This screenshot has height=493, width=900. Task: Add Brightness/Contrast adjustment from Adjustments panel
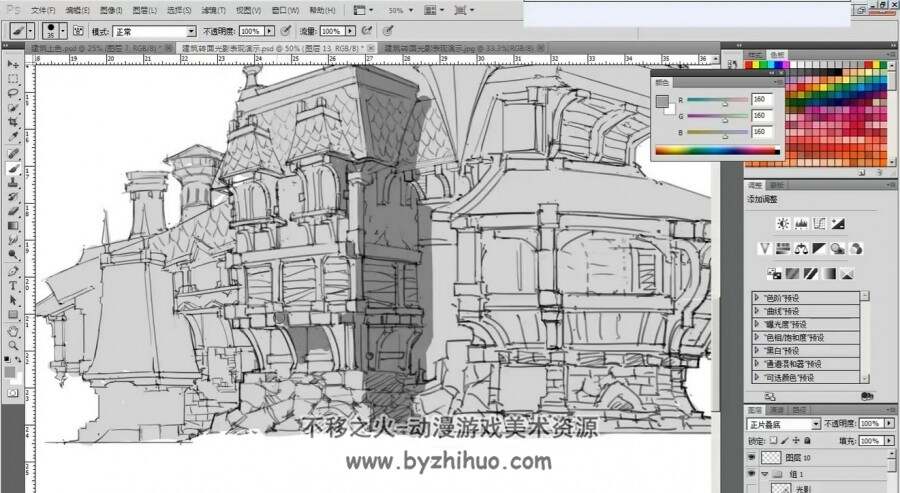(783, 224)
